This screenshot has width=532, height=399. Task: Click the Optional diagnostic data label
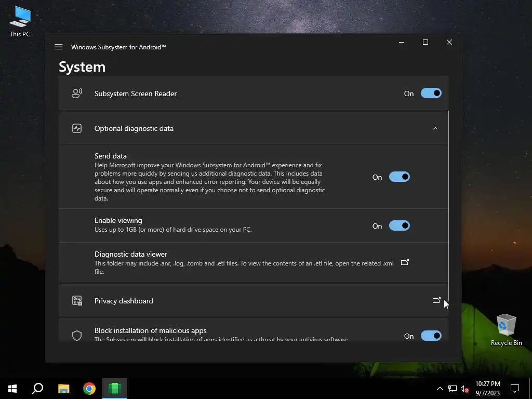tap(134, 129)
